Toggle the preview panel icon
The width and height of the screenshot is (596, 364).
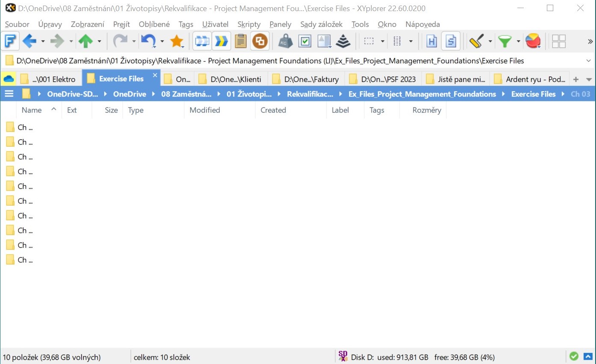click(324, 41)
